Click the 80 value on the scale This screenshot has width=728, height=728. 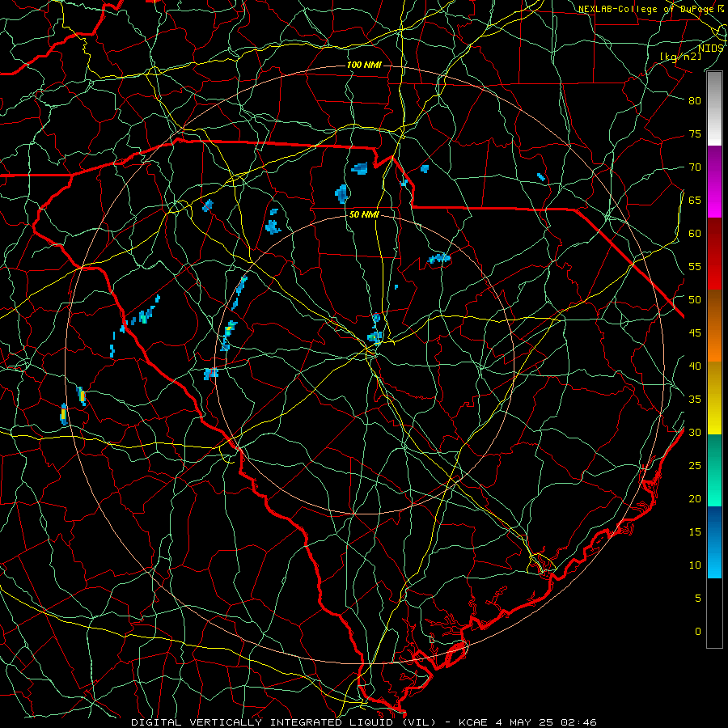695,101
